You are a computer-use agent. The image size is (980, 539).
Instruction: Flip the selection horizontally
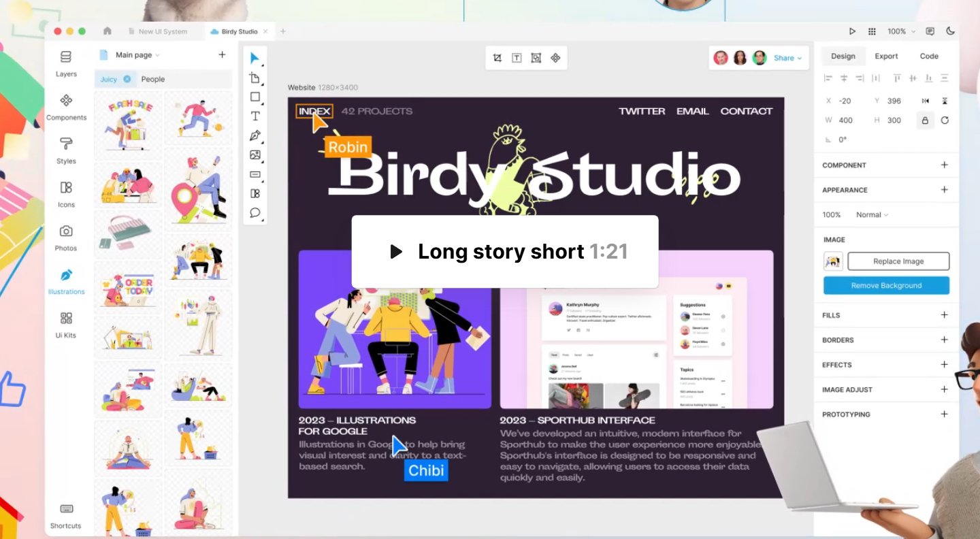pyautogui.click(x=926, y=100)
